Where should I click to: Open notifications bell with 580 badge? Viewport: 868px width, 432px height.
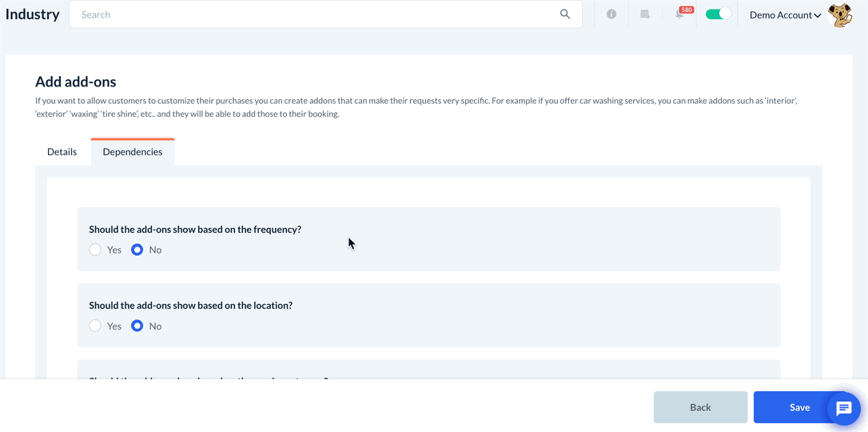click(x=680, y=14)
